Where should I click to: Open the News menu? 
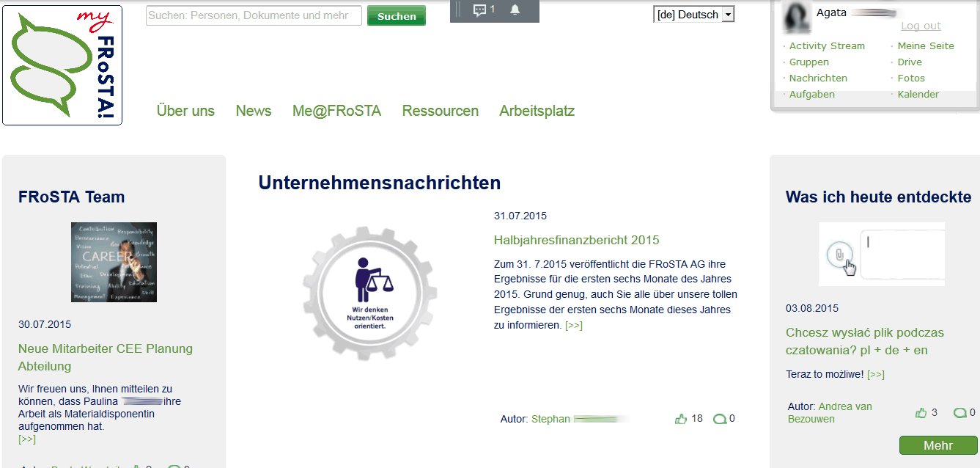tap(254, 111)
